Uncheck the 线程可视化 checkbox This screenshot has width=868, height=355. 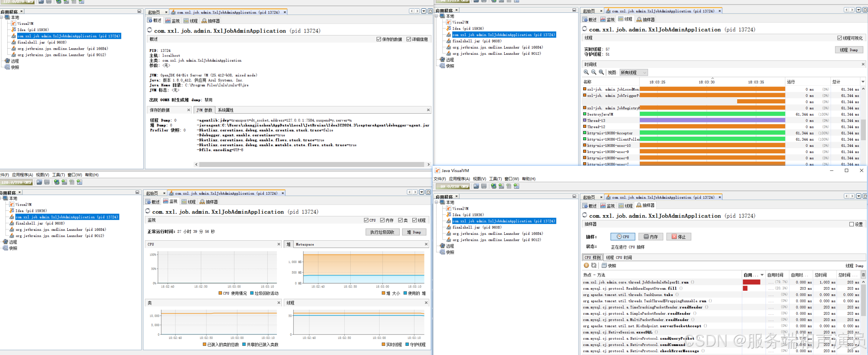click(x=839, y=38)
